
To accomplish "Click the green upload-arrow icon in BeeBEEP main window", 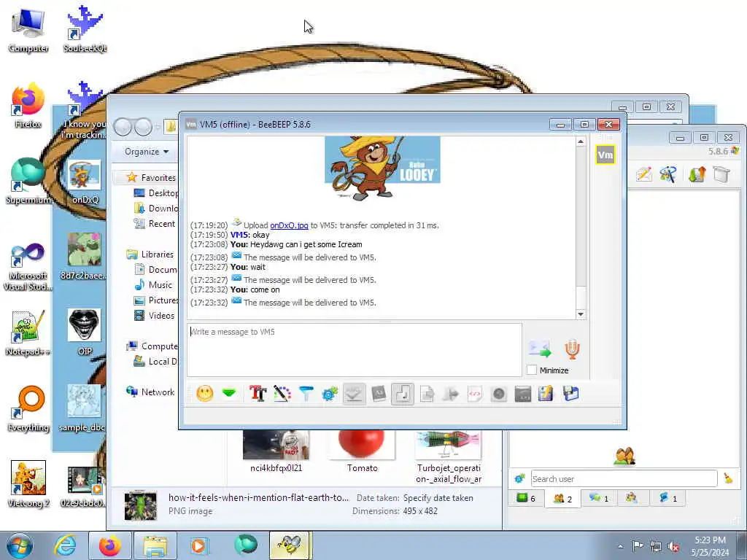I will coord(697,174).
